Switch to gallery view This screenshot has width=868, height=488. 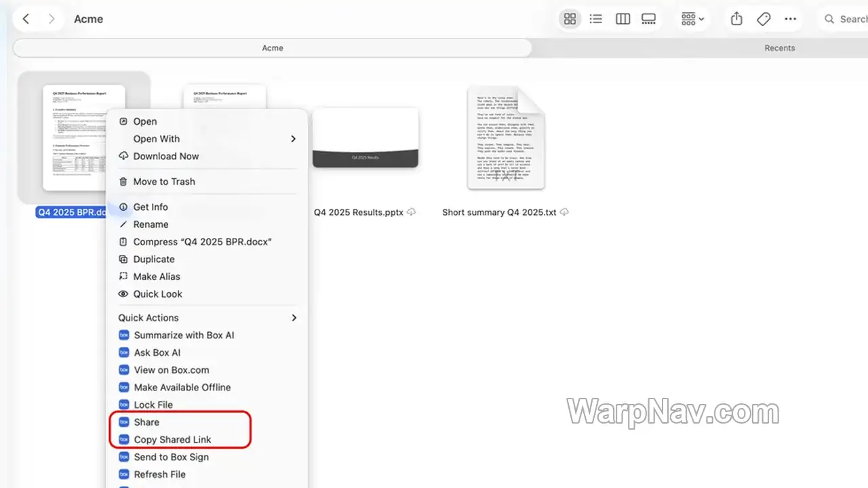coord(649,19)
